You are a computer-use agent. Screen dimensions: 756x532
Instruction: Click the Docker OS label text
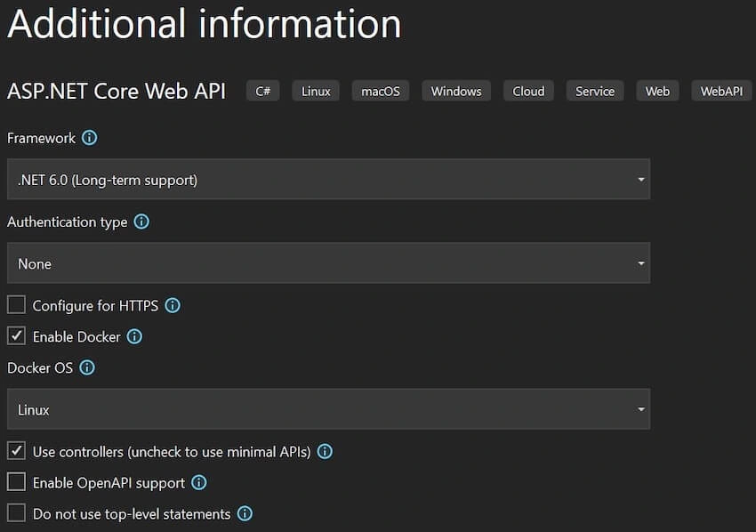[40, 368]
